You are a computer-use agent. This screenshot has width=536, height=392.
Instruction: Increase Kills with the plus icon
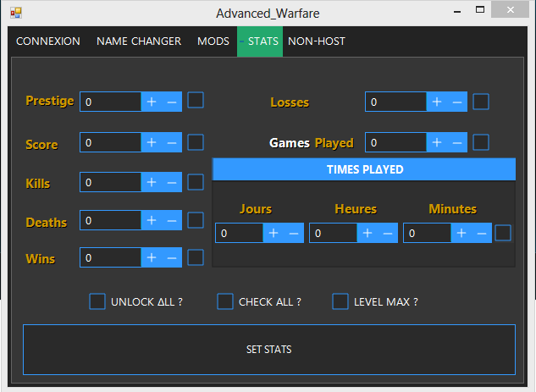152,183
